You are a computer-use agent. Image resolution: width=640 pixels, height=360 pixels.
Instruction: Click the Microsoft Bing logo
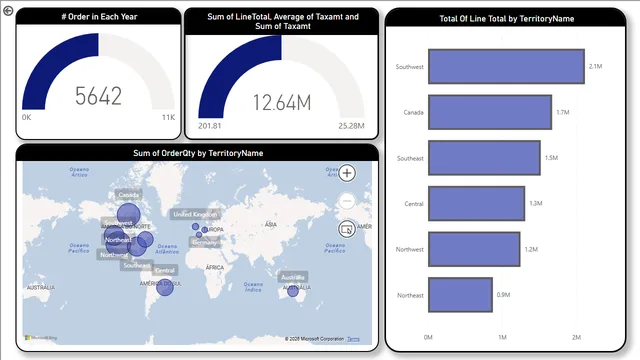[x=41, y=338]
